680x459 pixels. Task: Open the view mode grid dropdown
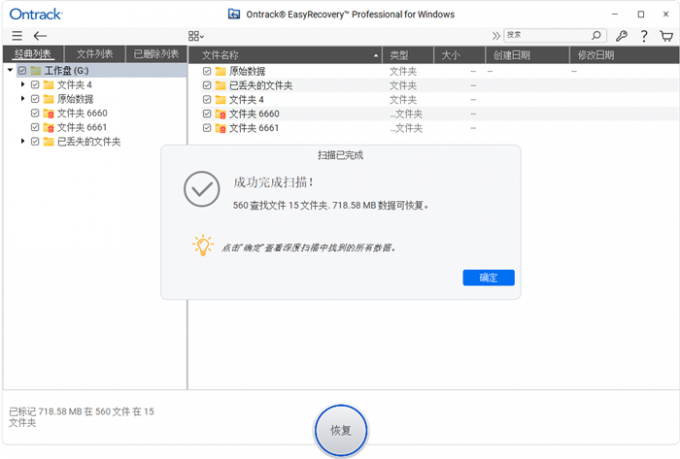196,36
